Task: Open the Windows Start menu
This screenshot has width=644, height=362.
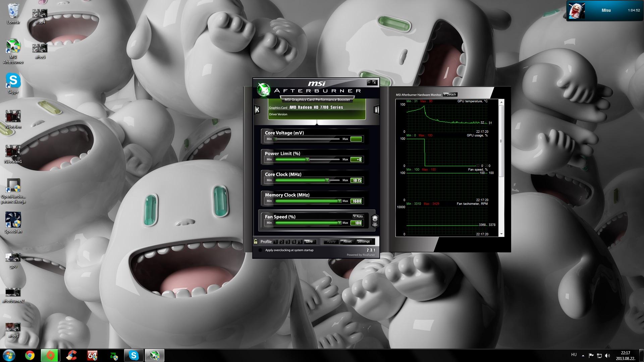Action: [x=9, y=355]
